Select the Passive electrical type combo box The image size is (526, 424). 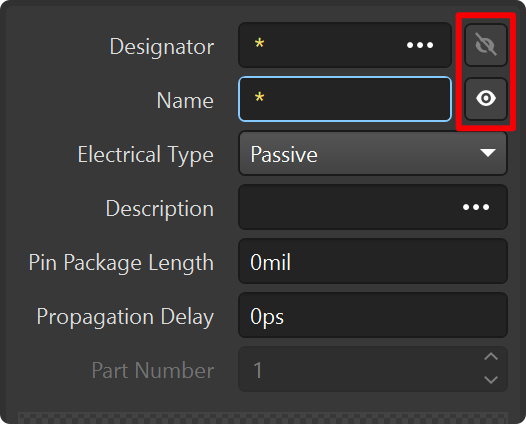[373, 153]
